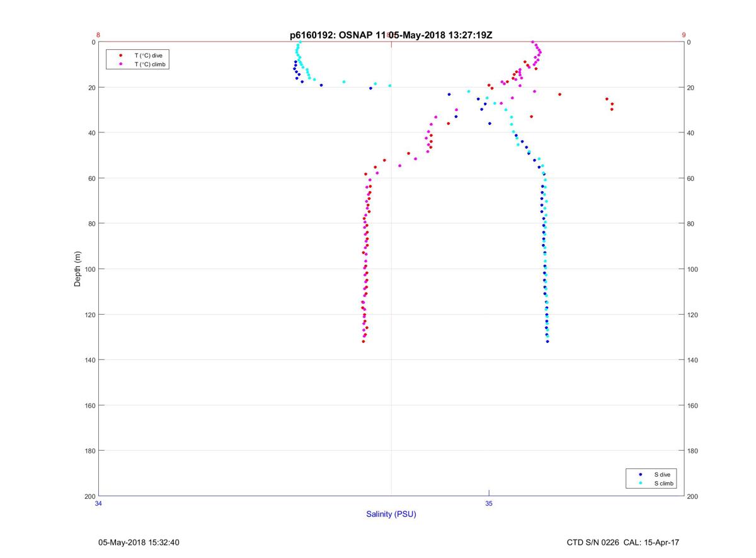Click right-axis depth tick label 80
756x558 pixels.
point(690,224)
